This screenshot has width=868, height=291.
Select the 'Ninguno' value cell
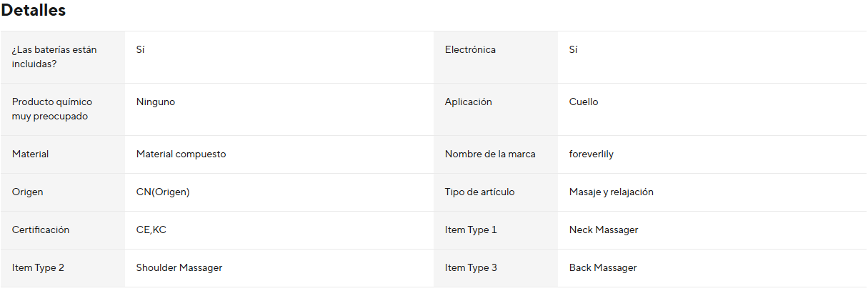coord(156,102)
